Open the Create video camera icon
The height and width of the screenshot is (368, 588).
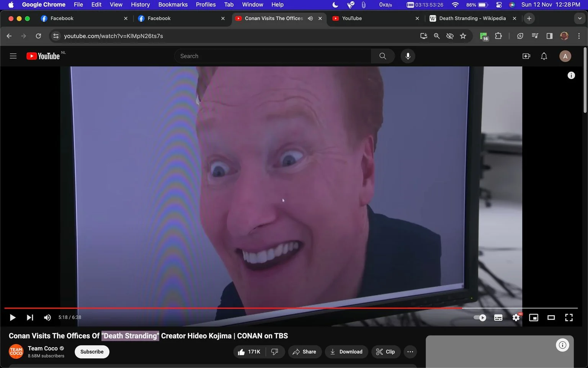tap(526, 56)
